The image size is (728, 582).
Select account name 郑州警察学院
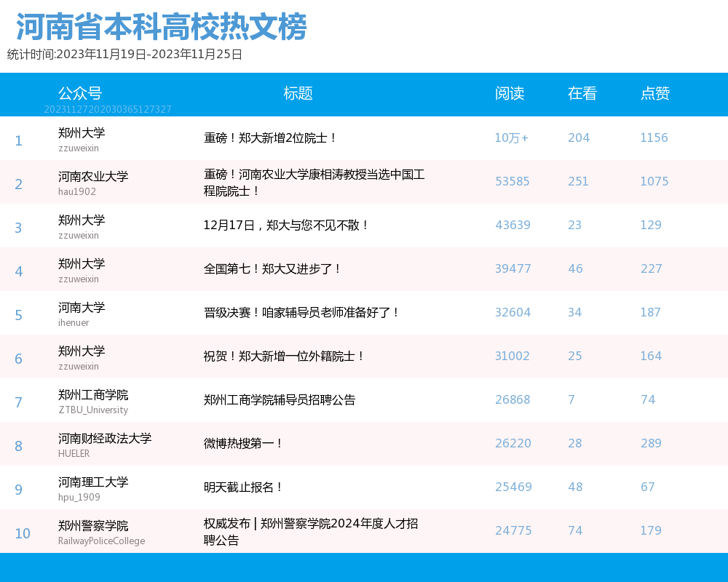point(93,525)
